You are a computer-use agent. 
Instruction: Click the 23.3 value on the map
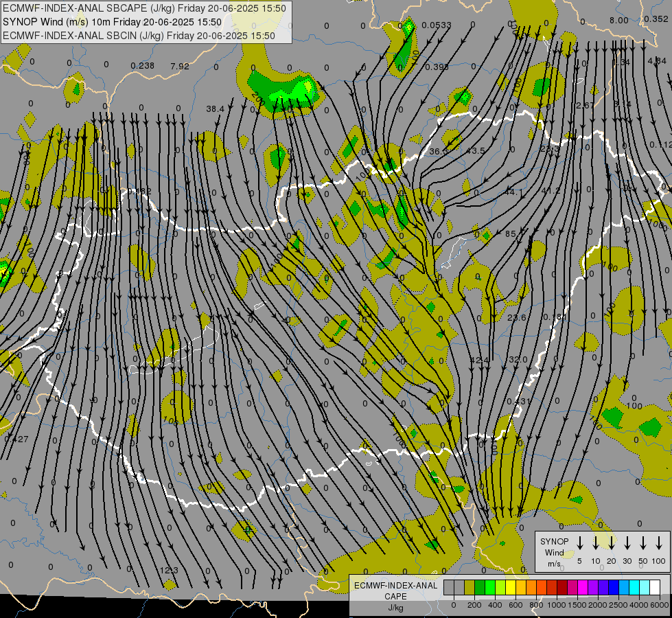549,149
